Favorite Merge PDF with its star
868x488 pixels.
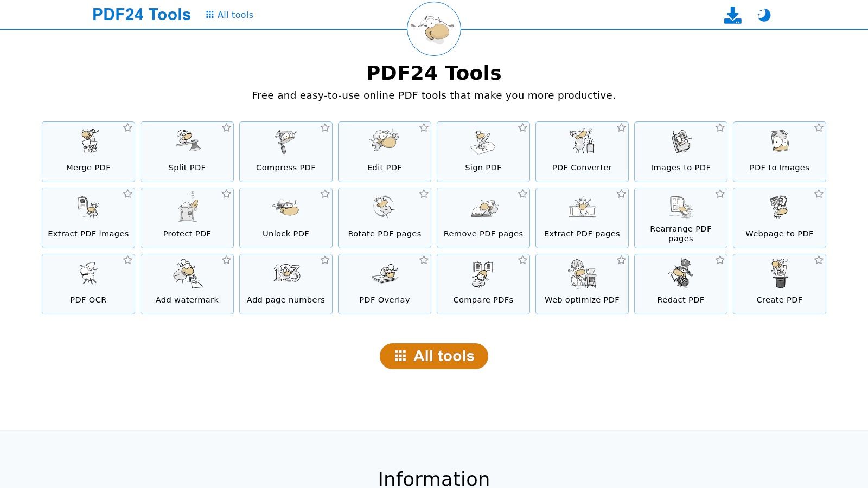127,128
